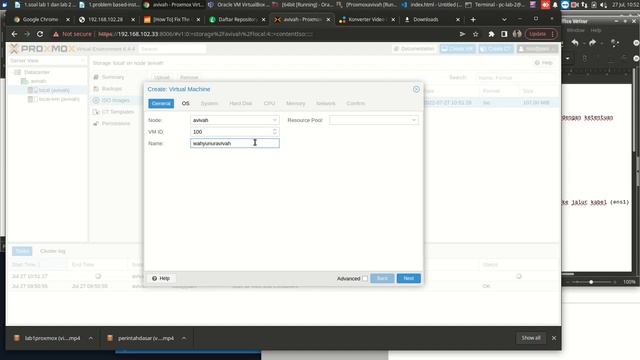The image size is (640, 360).
Task: Open a new Chrome tab
Action: tap(473, 20)
